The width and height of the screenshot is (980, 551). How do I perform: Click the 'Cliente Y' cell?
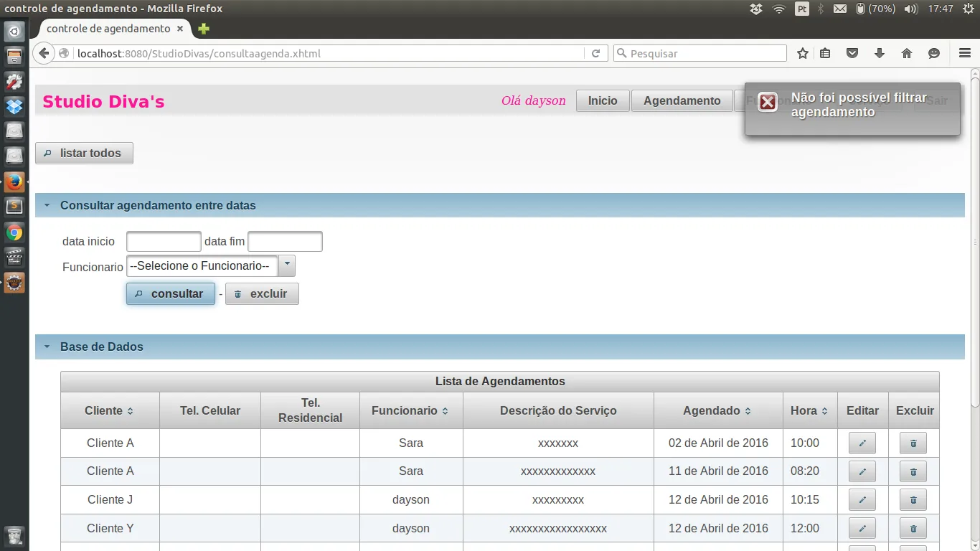coord(110,529)
